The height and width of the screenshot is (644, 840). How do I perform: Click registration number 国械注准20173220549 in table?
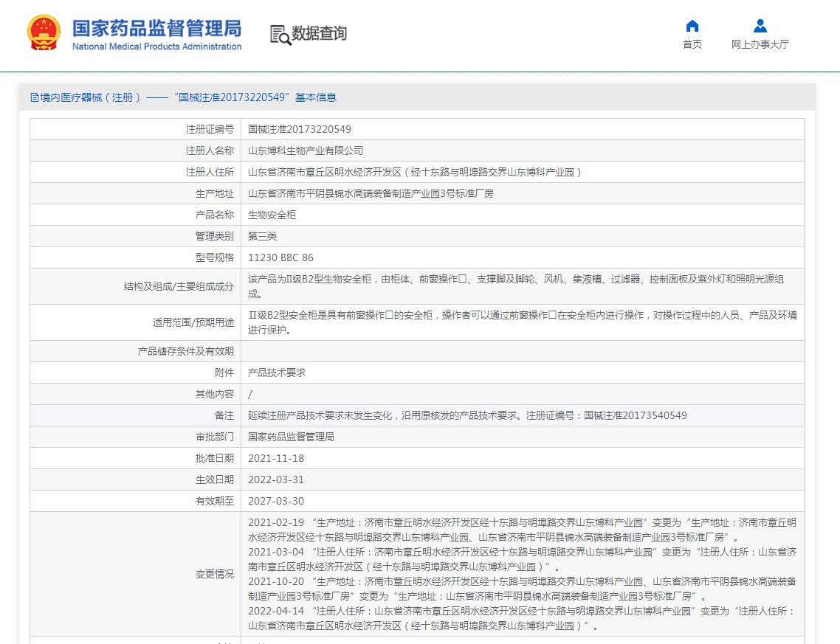pyautogui.click(x=299, y=129)
